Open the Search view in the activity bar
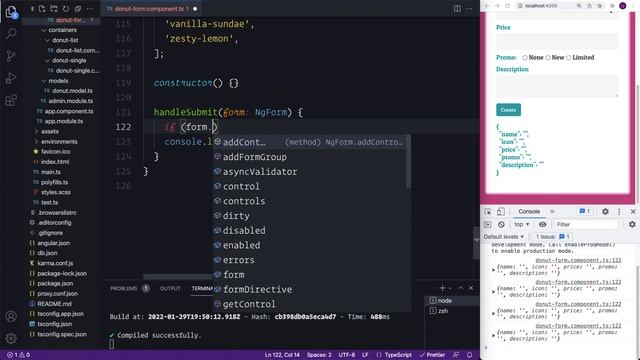Image resolution: width=640 pixels, height=360 pixels. [11, 33]
